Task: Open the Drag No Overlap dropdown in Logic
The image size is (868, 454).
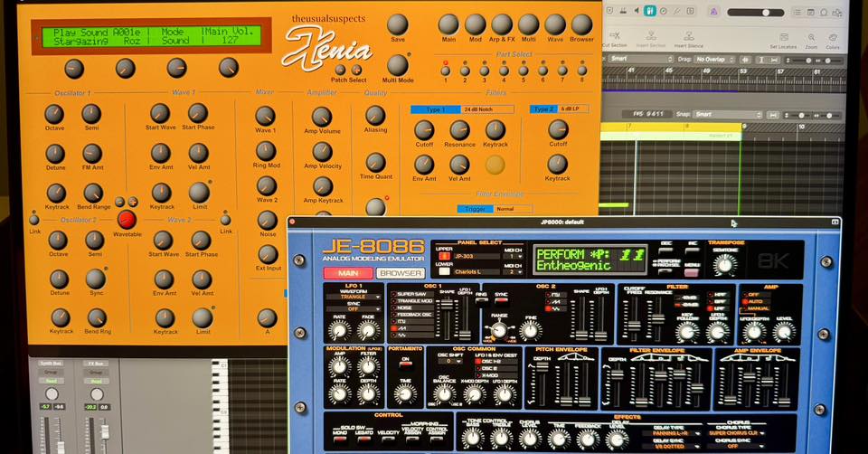Action: 714,59
